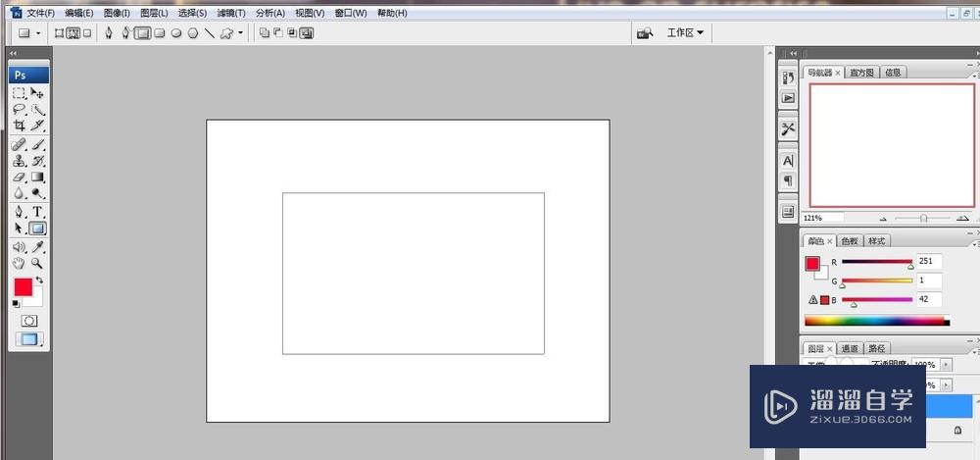The image size is (980, 460).
Task: Enable Intersect path areas option
Action: point(292,33)
